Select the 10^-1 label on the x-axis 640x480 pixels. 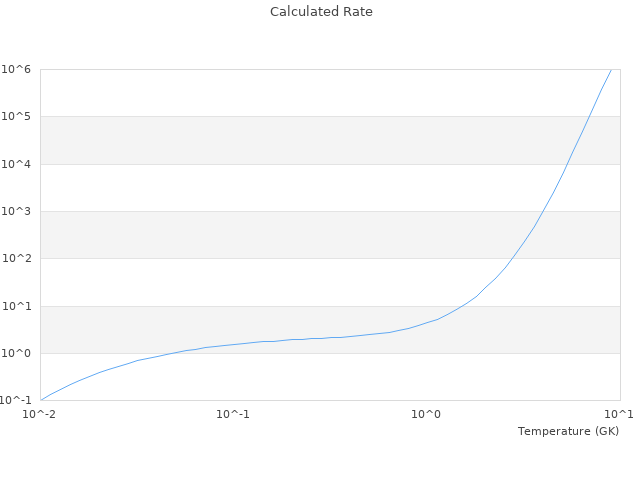pos(233,415)
